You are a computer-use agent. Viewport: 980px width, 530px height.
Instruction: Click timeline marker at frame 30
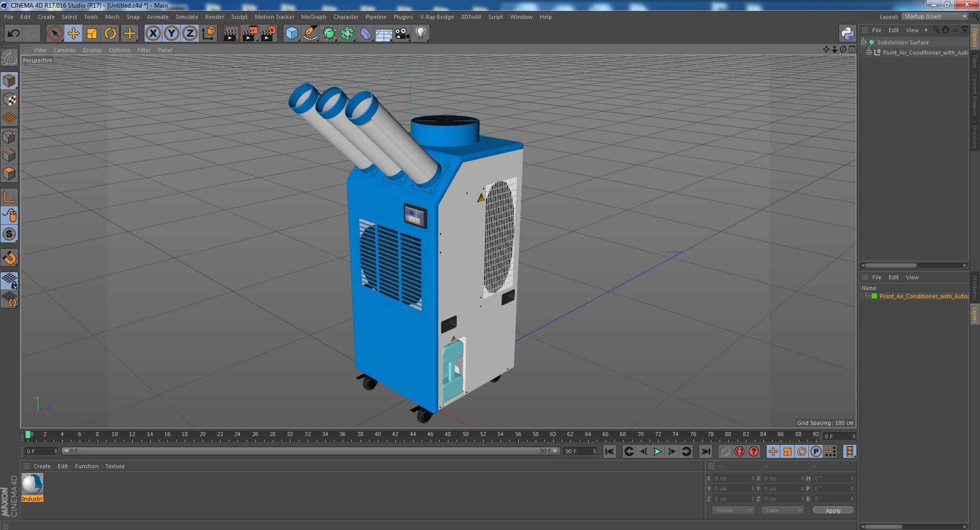(x=290, y=435)
